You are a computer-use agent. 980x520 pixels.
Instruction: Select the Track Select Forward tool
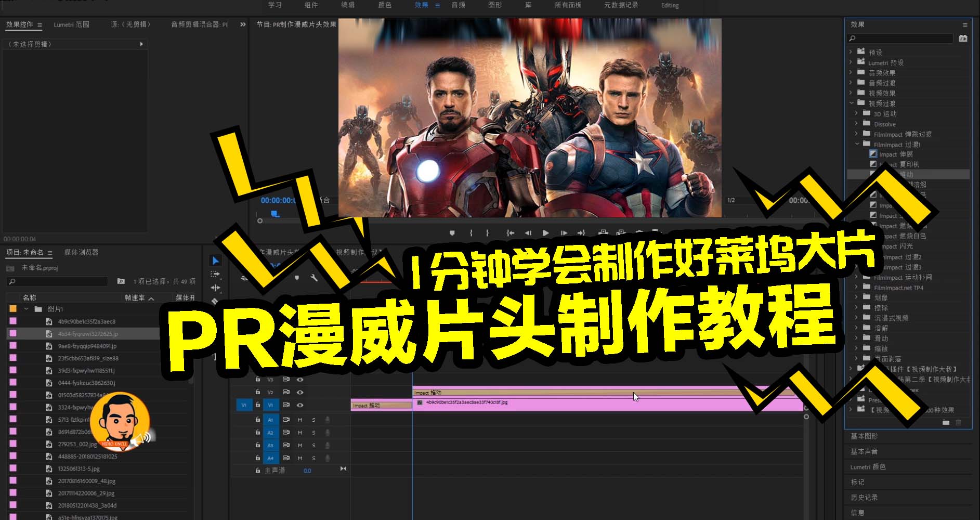pyautogui.click(x=215, y=274)
